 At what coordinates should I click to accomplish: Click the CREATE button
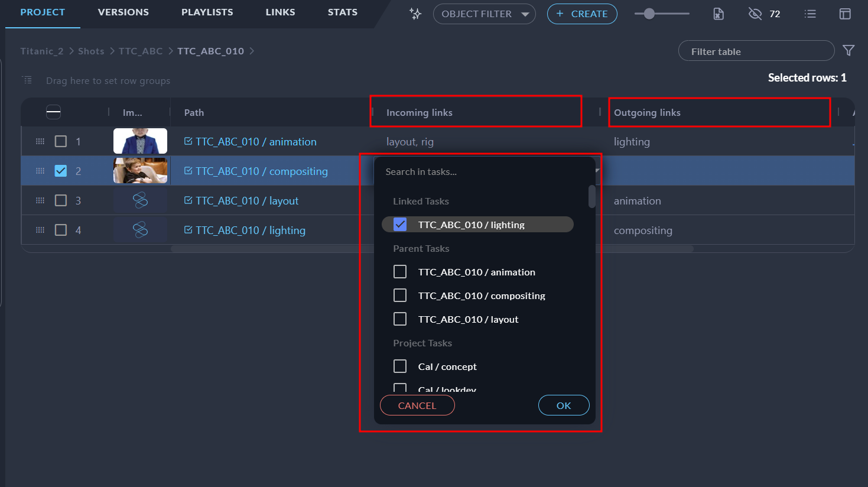point(582,14)
